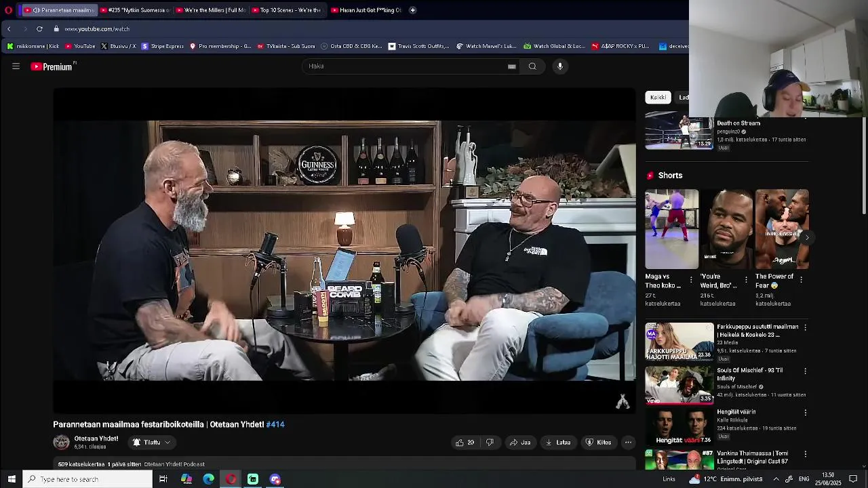Viewport: 868px width, 488px height.
Task: Click the #414 hashtag link in title
Action: pyautogui.click(x=275, y=424)
